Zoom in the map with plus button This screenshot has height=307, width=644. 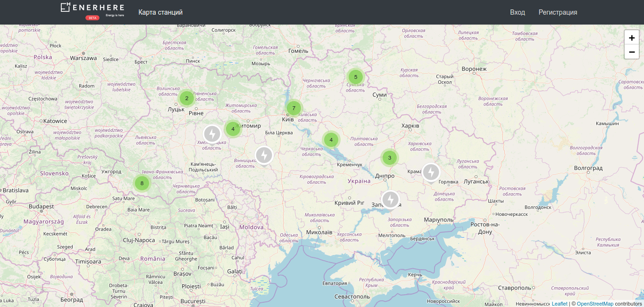coord(632,38)
